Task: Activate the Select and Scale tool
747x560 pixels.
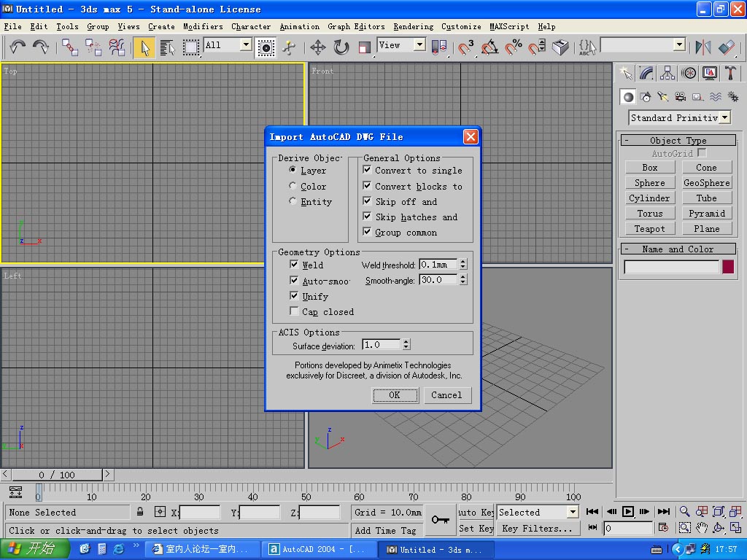Action: [365, 47]
